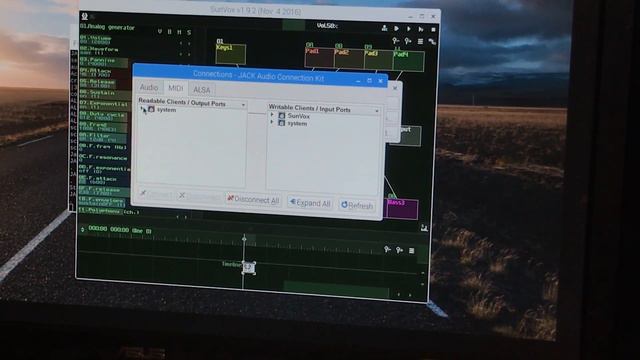640x360 pixels.
Task: Click the 04.Attack controller
Action: click(x=104, y=73)
